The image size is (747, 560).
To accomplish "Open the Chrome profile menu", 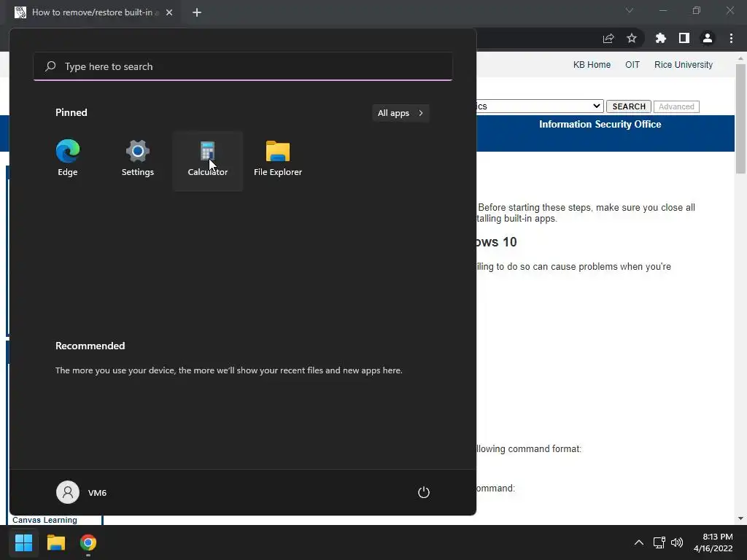I will [x=708, y=38].
